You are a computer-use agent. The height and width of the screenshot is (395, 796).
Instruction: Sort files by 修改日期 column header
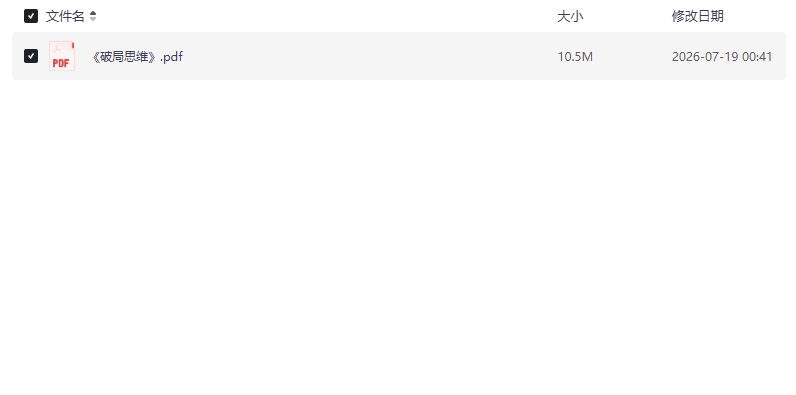pos(698,16)
